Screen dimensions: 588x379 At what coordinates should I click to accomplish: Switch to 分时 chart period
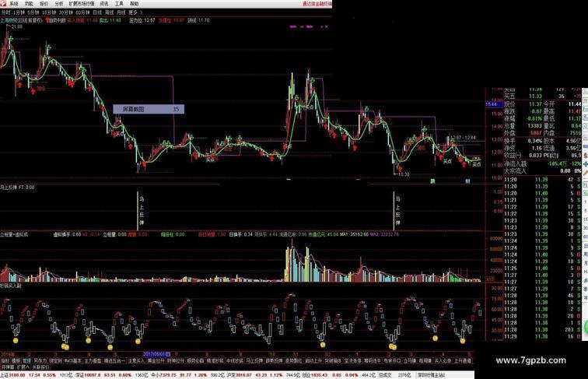tap(5, 12)
